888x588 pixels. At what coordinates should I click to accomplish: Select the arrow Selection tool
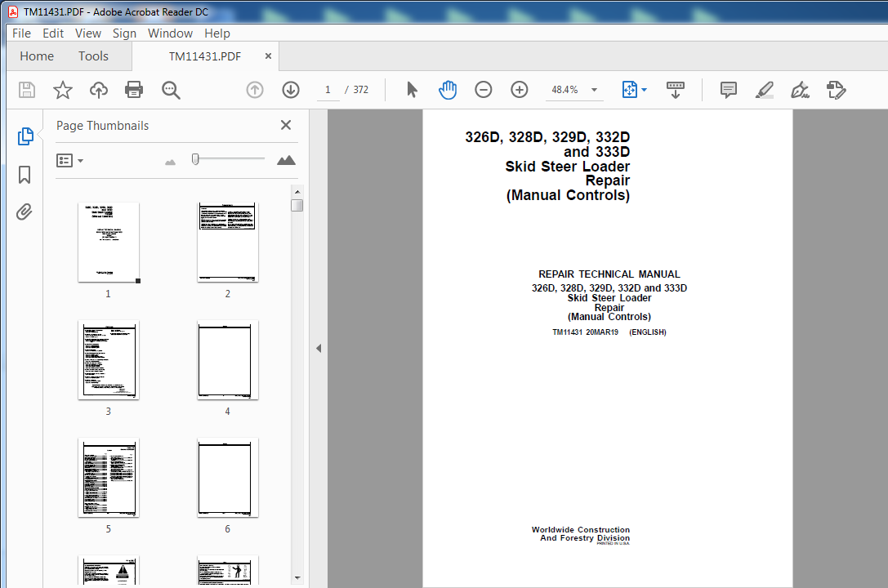(412, 89)
